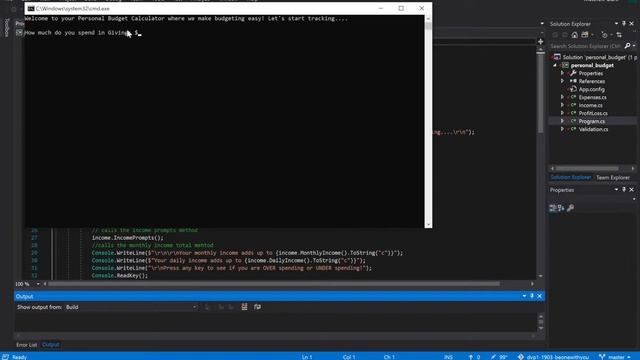The image size is (640, 360).
Task: Click the Ready status icon in status bar
Action: click(5, 357)
